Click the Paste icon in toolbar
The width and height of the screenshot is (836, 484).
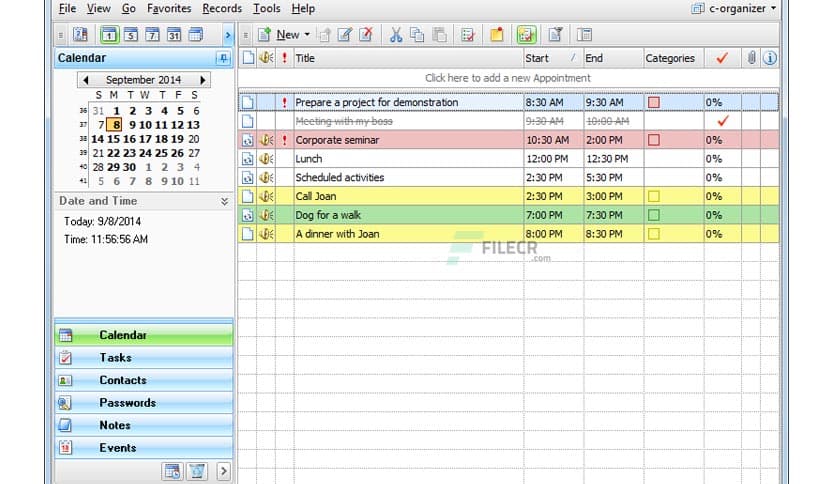tap(439, 35)
